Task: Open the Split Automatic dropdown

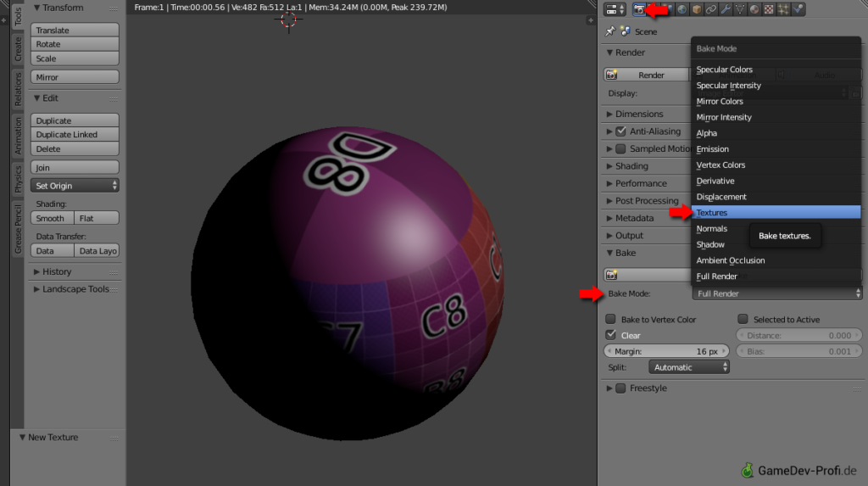Action: (x=688, y=367)
